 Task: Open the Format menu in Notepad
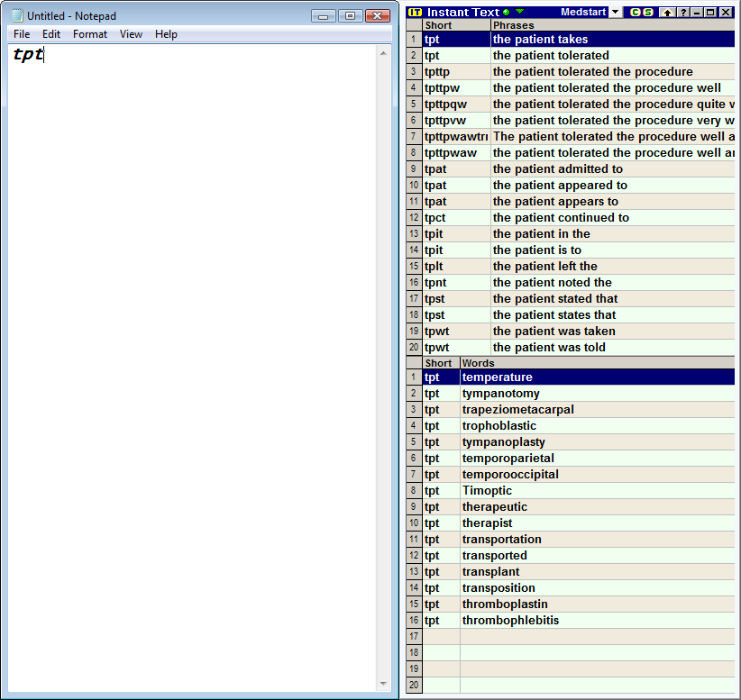point(90,34)
